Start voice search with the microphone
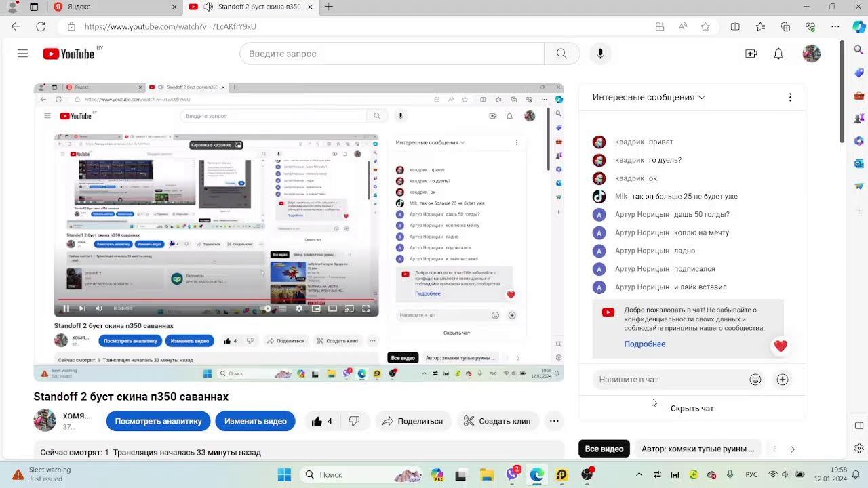 600,54
